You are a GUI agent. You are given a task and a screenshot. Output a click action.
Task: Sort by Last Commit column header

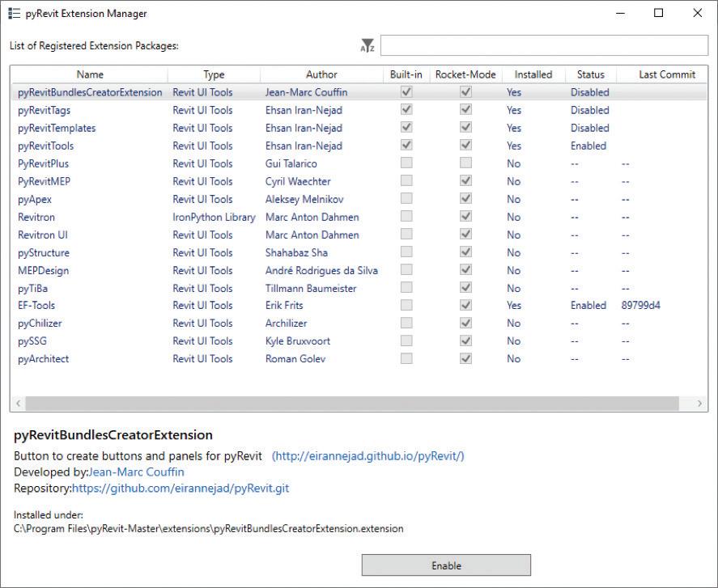pos(667,74)
